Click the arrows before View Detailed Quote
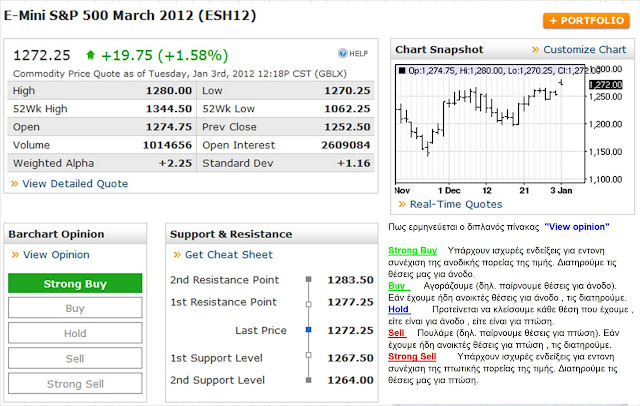The height and width of the screenshot is (406, 640). tap(15, 184)
